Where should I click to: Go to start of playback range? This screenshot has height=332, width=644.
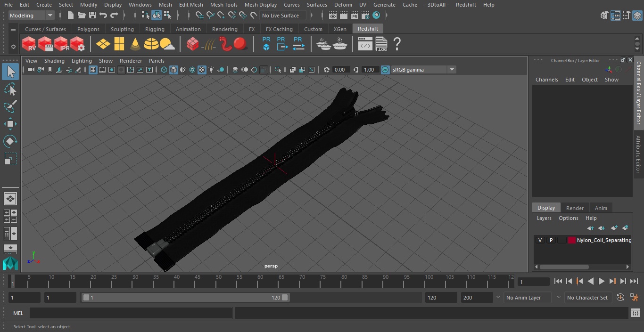tap(558, 281)
